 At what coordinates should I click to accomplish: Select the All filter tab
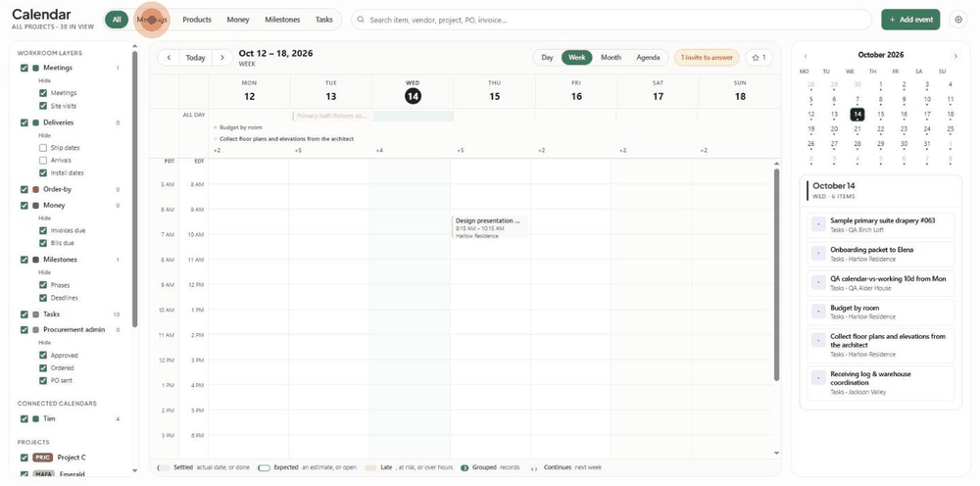[x=117, y=20]
